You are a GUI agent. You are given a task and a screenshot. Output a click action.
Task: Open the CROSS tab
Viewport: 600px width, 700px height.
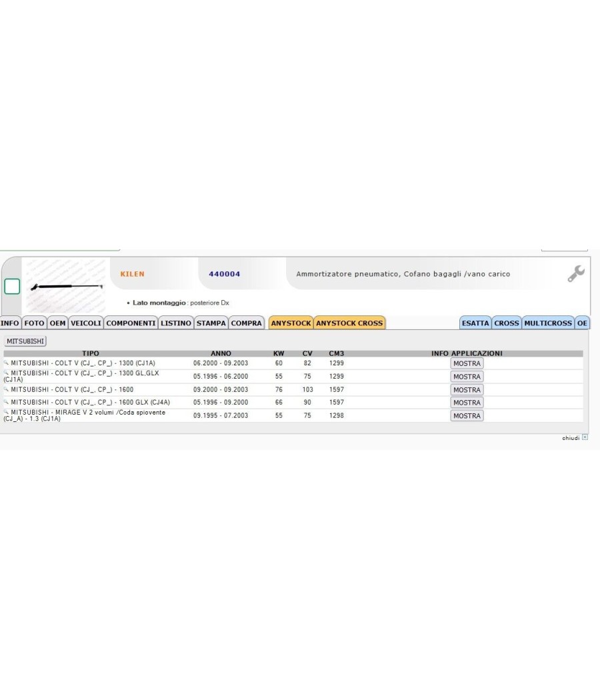point(507,323)
